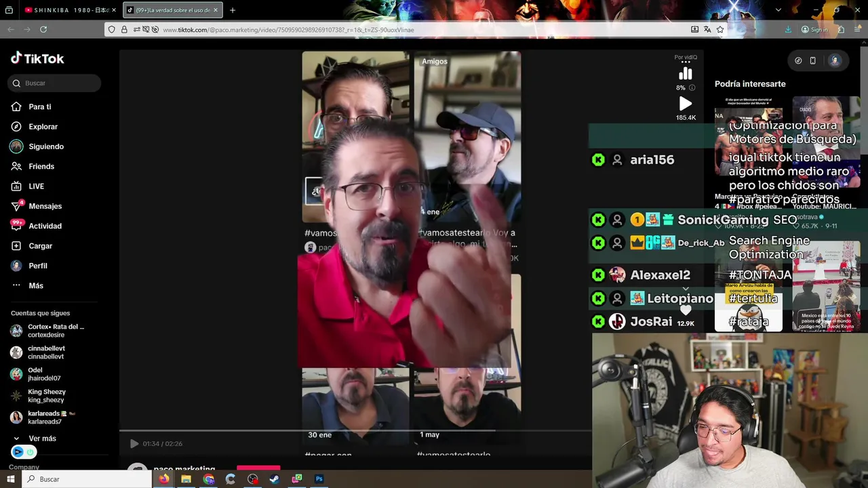Click the Buscar search field in TikTok
Image resolution: width=868 pixels, height=488 pixels.
click(54, 83)
